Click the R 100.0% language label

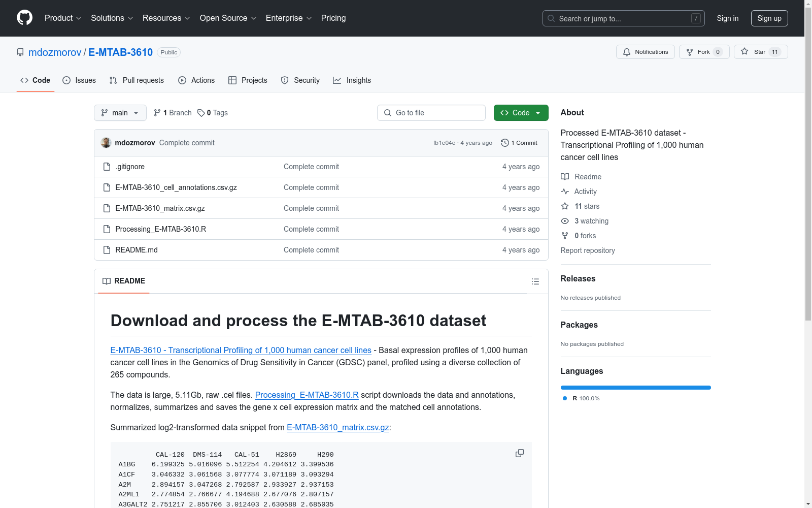point(586,398)
